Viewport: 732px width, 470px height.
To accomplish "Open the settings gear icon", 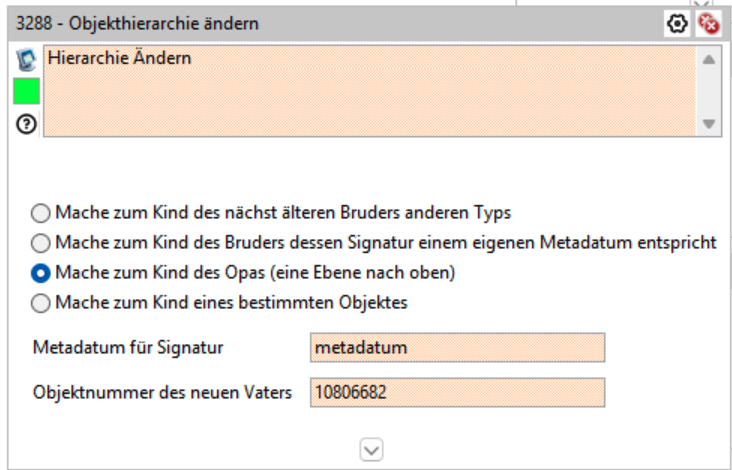I will pyautogui.click(x=679, y=22).
